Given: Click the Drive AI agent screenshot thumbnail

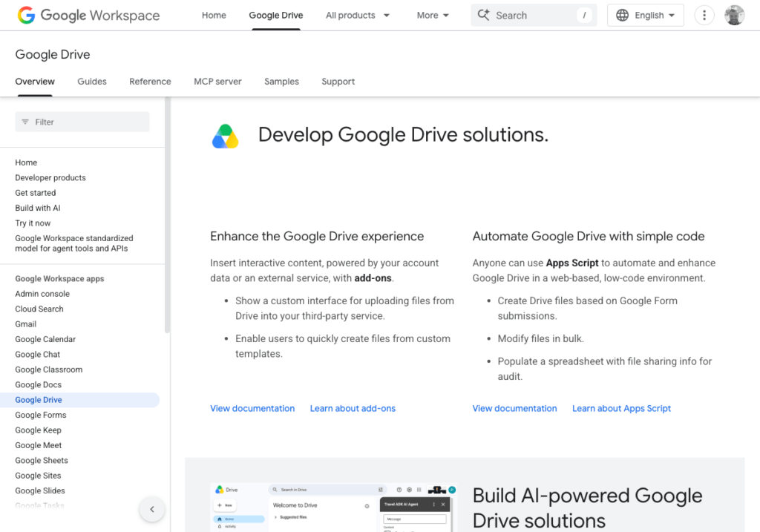Looking at the screenshot, I should tap(333, 508).
